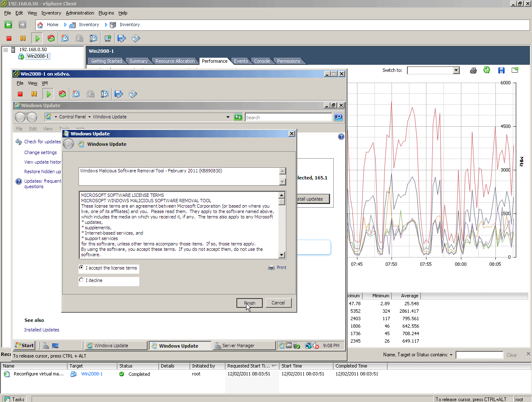Open the Permissions tab

(288, 61)
